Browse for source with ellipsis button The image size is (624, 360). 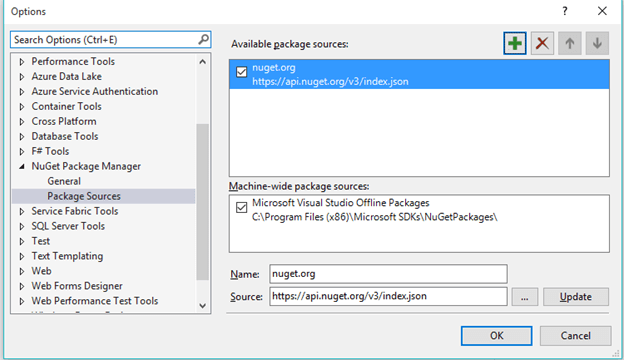525,297
